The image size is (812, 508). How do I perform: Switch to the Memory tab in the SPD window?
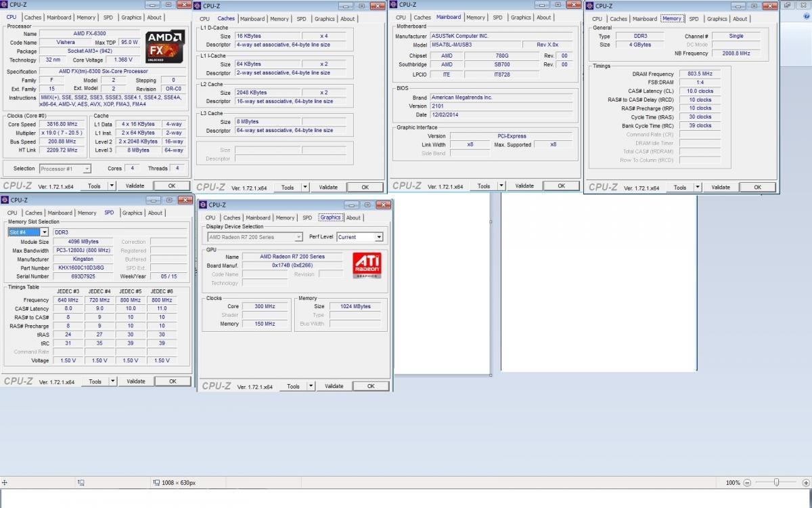87,213
